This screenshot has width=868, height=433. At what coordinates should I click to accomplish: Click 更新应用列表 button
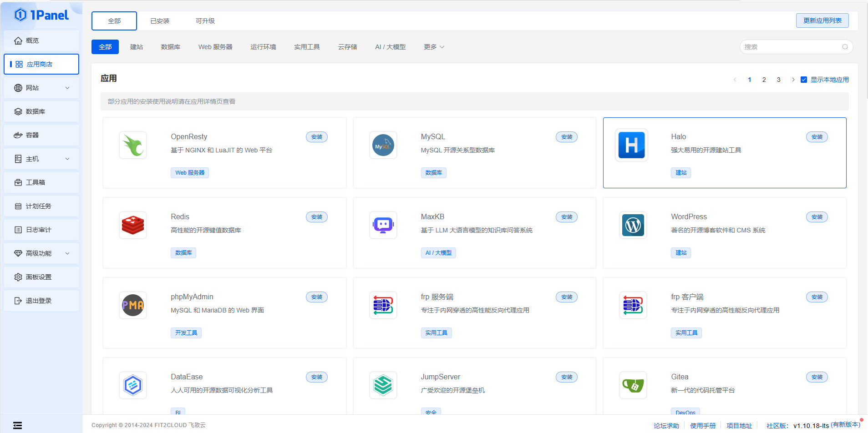pos(822,20)
